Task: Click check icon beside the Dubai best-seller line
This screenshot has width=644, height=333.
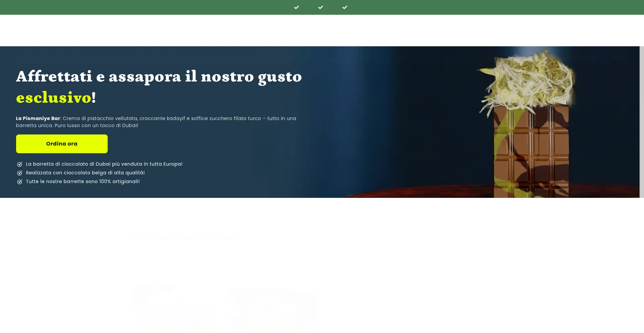Action: pos(20,164)
